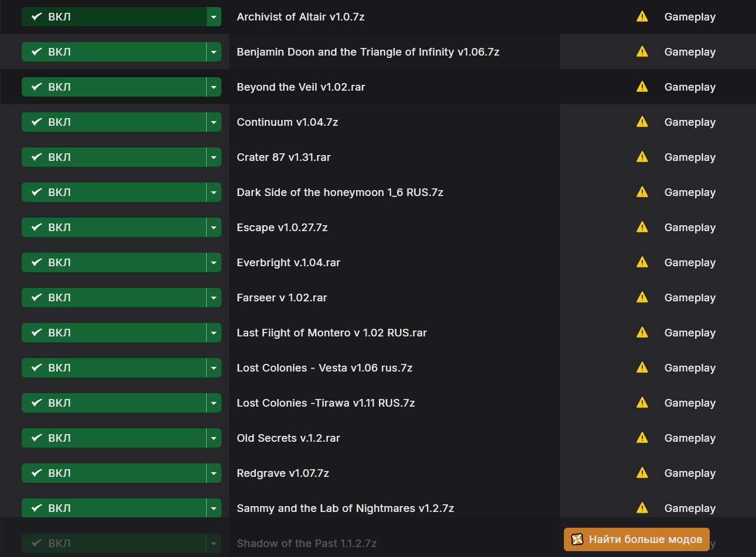Click warning icon for Sammy and the Lab
The height and width of the screenshot is (557, 756).
(x=642, y=508)
